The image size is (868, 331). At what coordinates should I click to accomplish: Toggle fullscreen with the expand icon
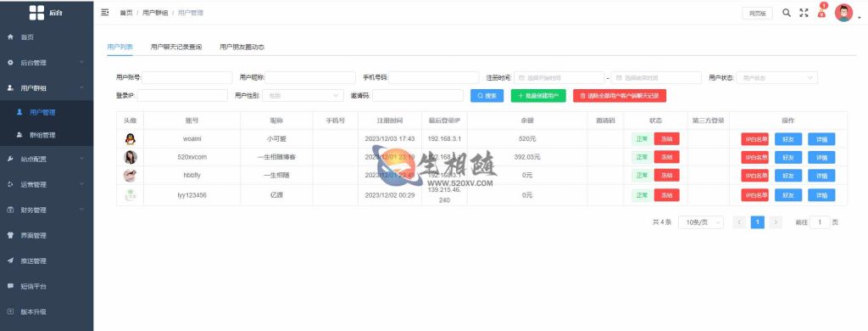click(804, 13)
